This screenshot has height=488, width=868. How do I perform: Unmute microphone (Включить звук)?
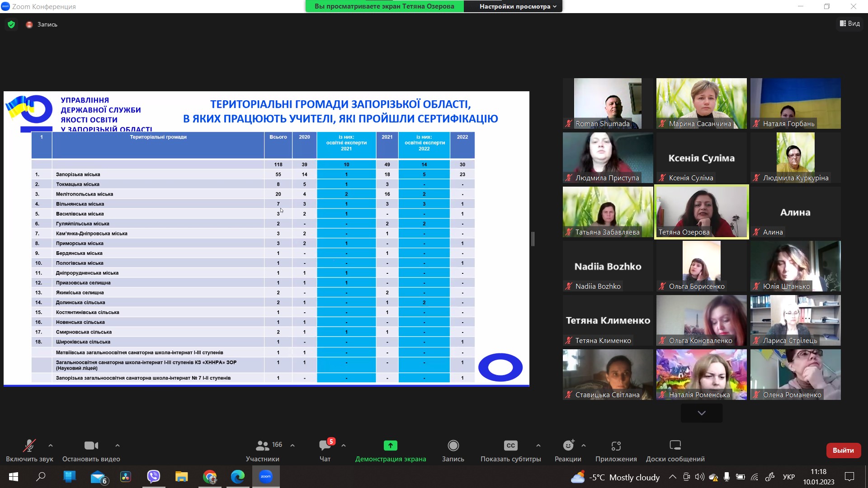point(29,446)
